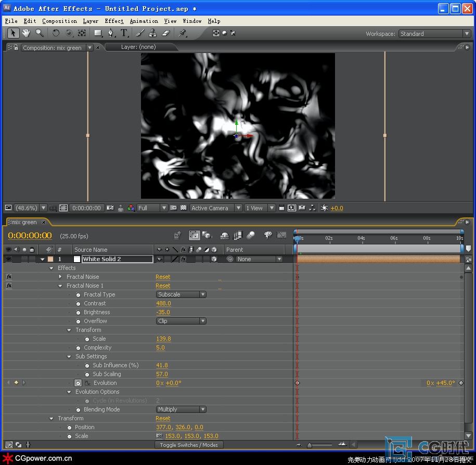This screenshot has height=465, width=476.
Task: Click timeline zoom slider handle
Action: 310,445
